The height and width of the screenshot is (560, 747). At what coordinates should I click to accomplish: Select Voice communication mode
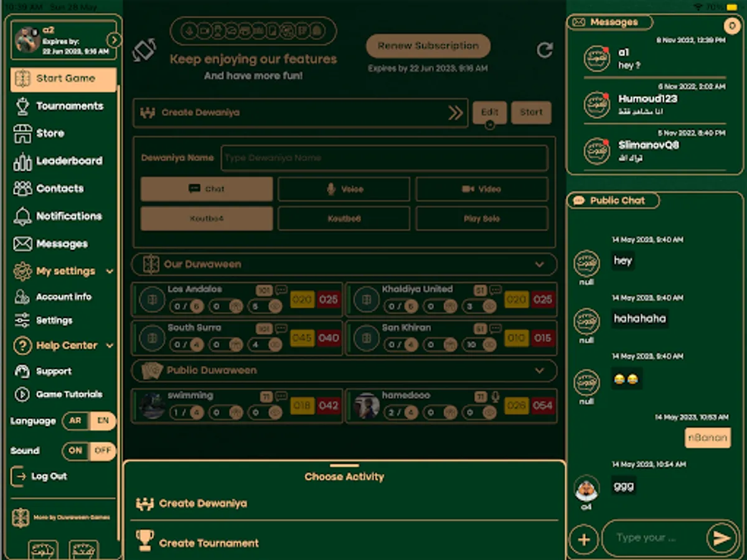(x=344, y=189)
